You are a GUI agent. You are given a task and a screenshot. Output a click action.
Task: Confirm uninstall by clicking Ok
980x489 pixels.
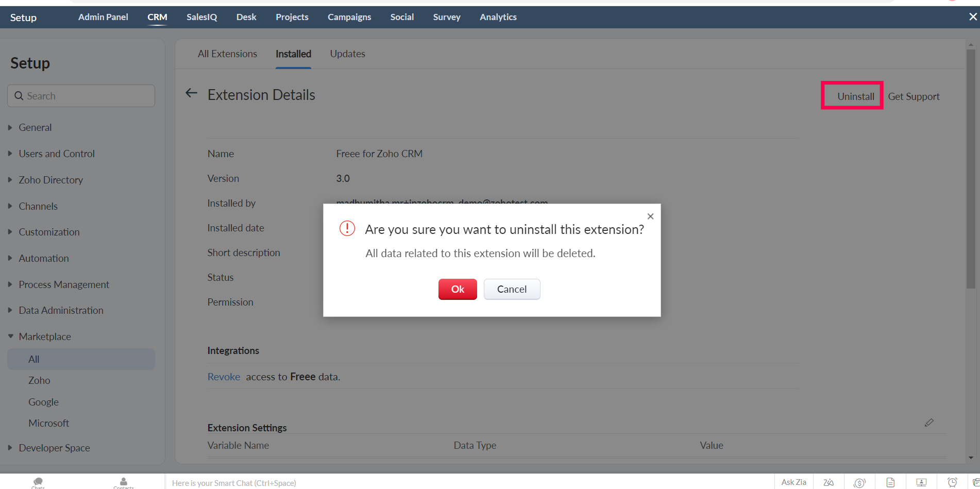point(458,289)
